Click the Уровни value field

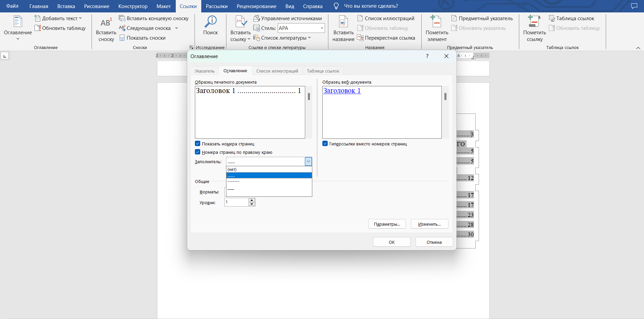[x=236, y=202]
